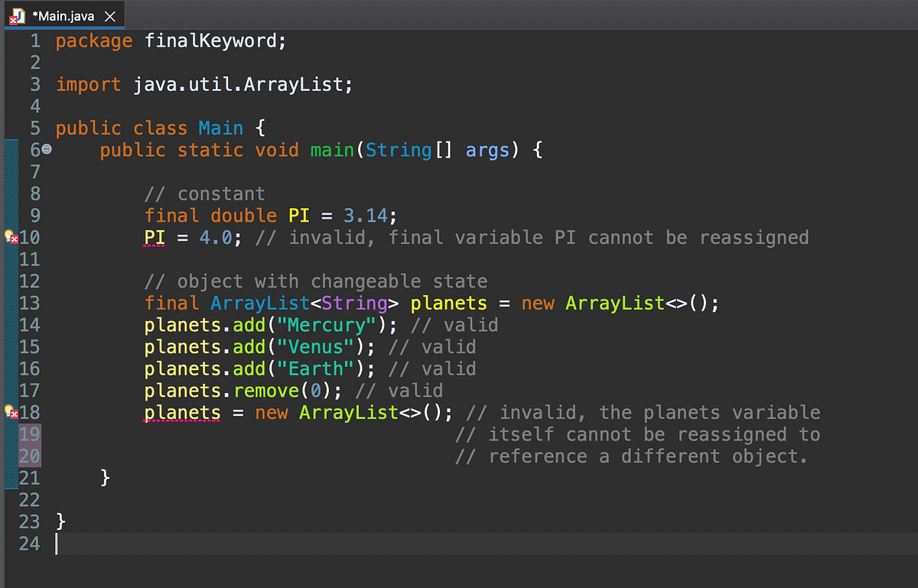Click line number 9 in the gutter
Image resolution: width=918 pixels, height=588 pixels.
tap(34, 215)
